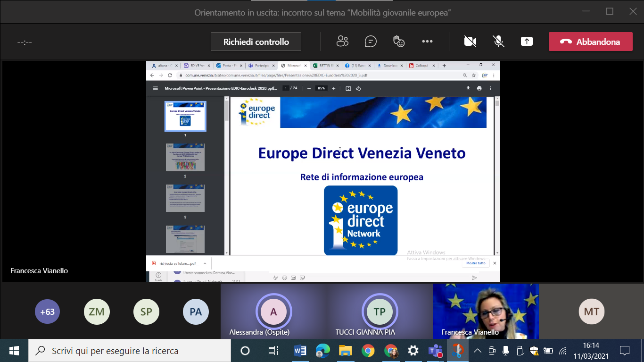This screenshot has width=644, height=362.
Task: Select the PA participant avatar
Action: (x=196, y=311)
